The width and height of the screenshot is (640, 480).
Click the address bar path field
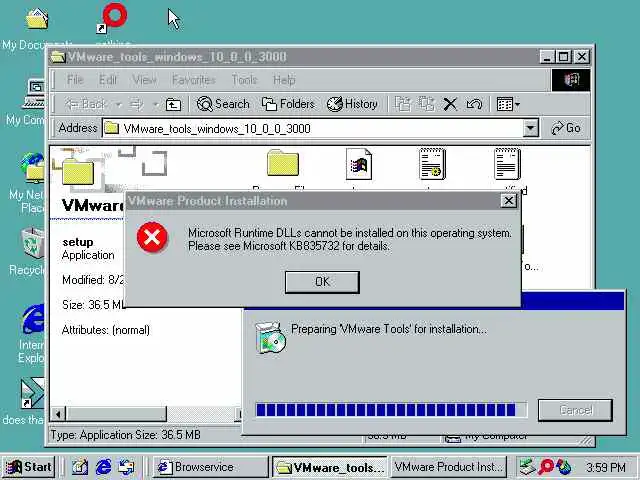(313, 129)
